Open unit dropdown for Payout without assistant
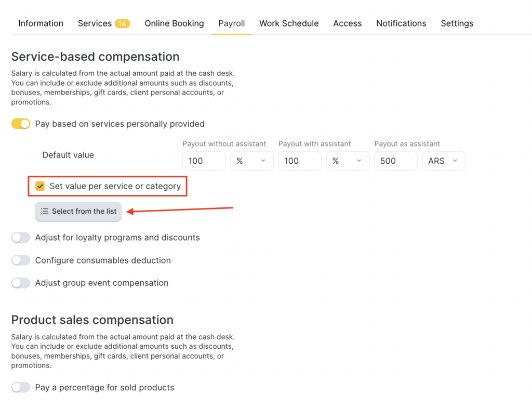This screenshot has width=532, height=408. tap(251, 161)
